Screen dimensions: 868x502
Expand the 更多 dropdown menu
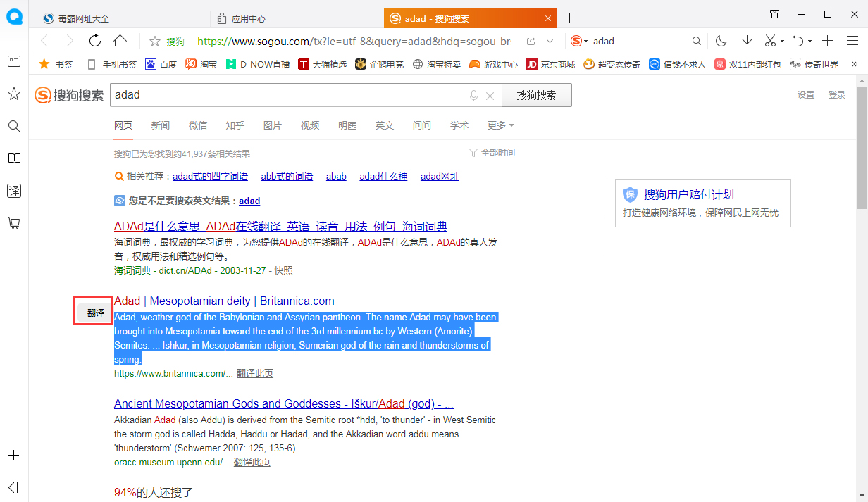(x=500, y=125)
